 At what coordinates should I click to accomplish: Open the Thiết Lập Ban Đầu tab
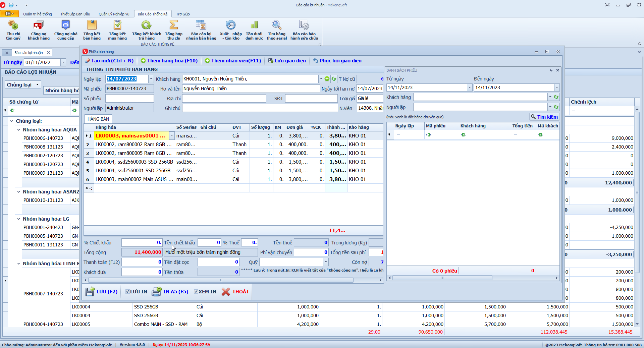pos(75,14)
